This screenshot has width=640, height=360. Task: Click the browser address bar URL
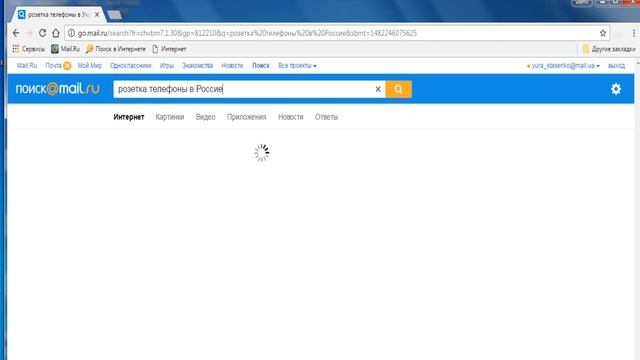(x=247, y=33)
